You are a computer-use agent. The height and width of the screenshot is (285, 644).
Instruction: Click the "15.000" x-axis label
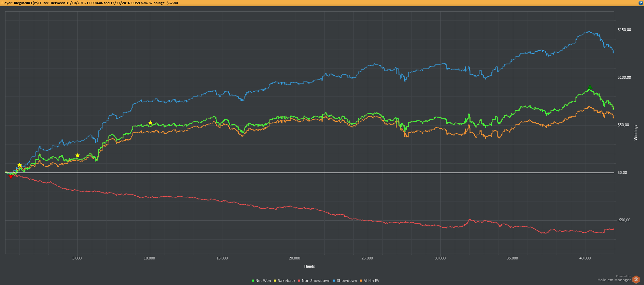(x=222, y=258)
